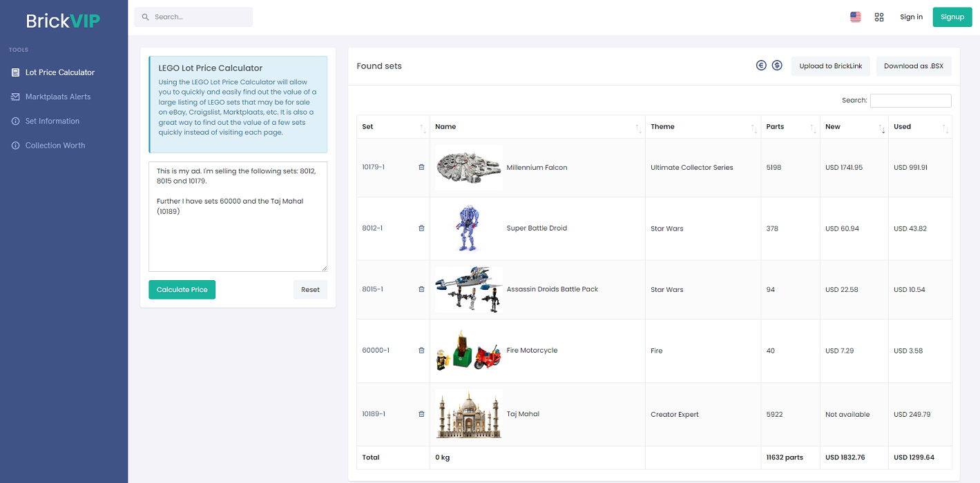
Task: Click the Assassin Droids Battle Pack image
Action: click(468, 289)
